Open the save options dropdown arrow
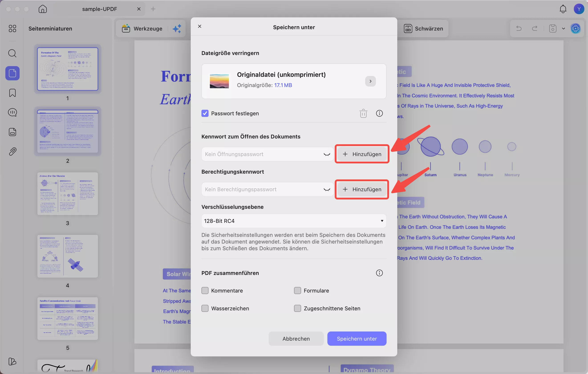This screenshot has height=374, width=588. 564,28
